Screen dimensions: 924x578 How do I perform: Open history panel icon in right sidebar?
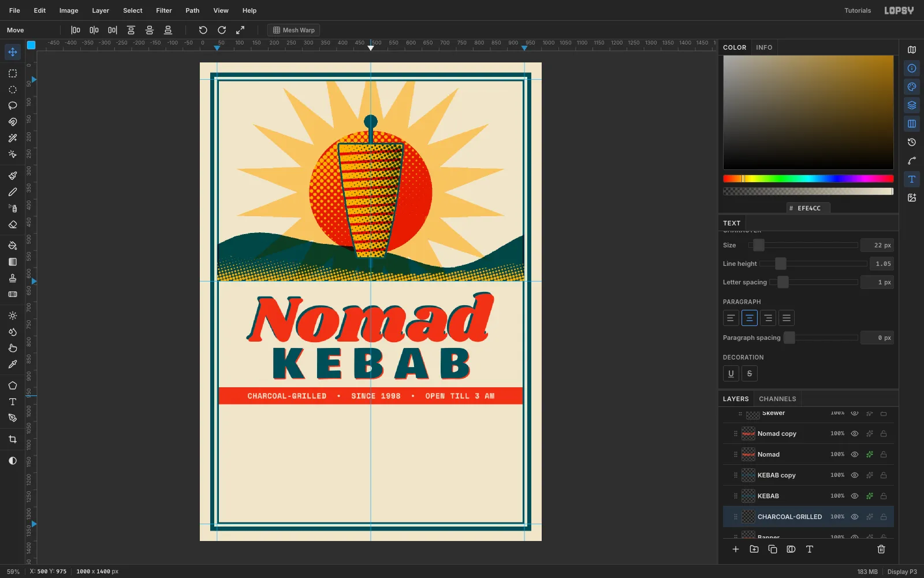pos(912,142)
